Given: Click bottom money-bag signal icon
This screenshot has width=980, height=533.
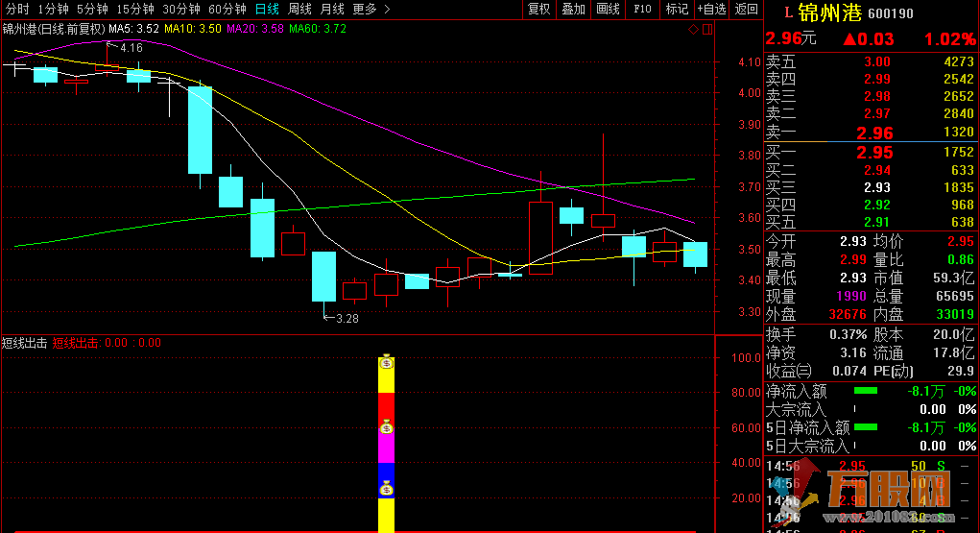Looking at the screenshot, I should [x=386, y=489].
